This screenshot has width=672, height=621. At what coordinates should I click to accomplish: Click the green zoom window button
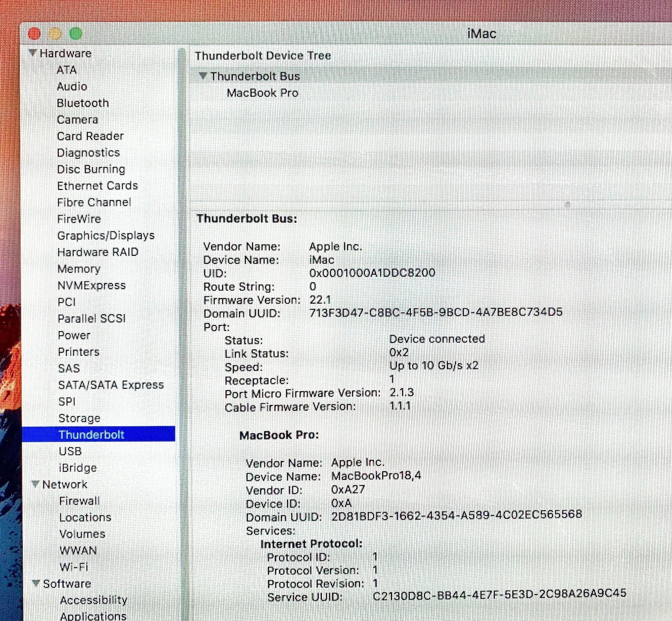click(x=76, y=33)
